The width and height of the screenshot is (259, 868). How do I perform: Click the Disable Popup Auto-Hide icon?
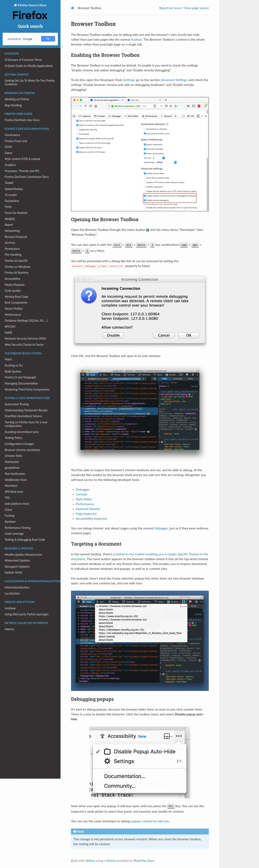[107, 751]
